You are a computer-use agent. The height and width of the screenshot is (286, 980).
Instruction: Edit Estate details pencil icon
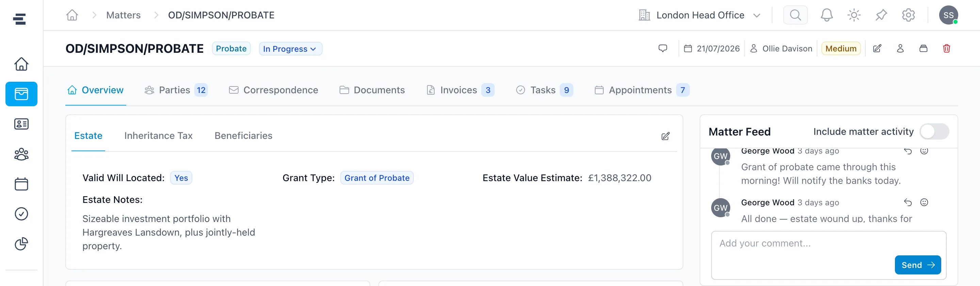click(x=665, y=136)
